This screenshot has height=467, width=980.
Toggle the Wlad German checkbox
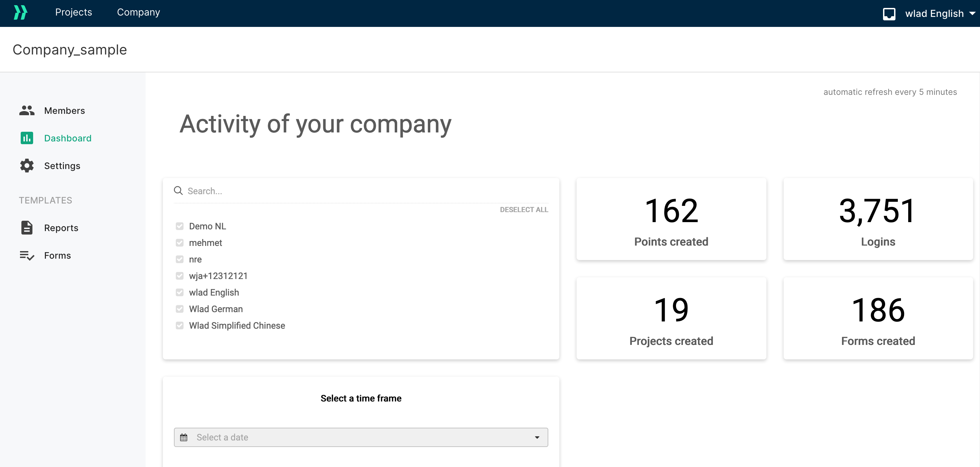click(x=179, y=309)
